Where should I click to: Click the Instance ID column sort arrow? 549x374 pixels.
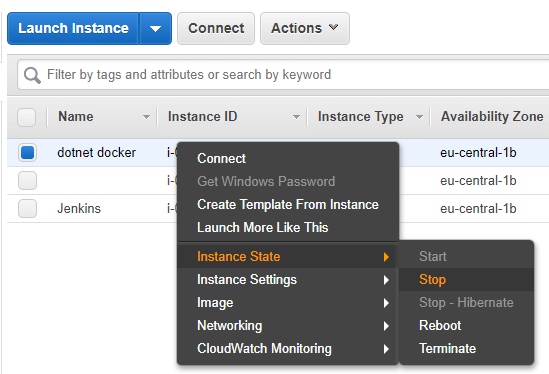(296, 117)
